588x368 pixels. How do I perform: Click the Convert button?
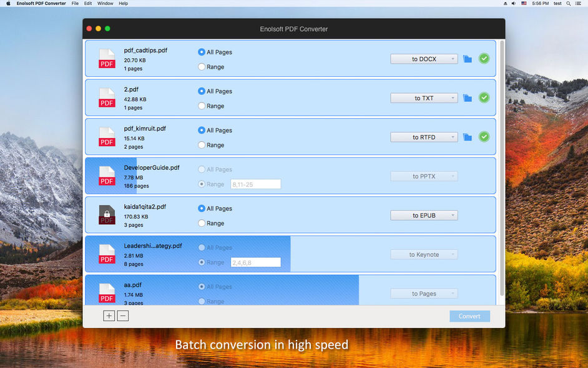click(469, 316)
